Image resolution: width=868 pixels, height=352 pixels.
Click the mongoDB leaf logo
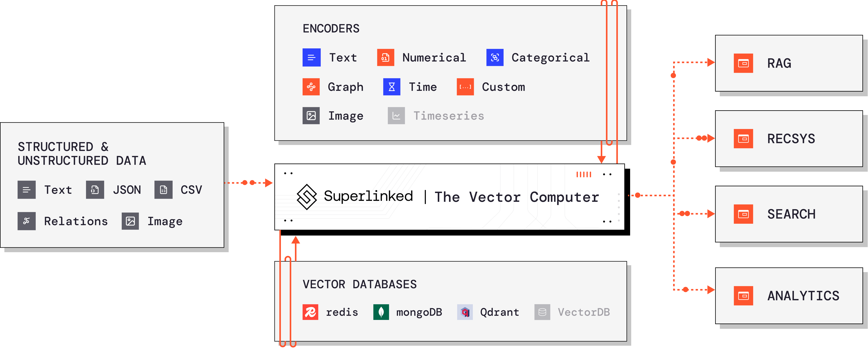[x=381, y=312]
